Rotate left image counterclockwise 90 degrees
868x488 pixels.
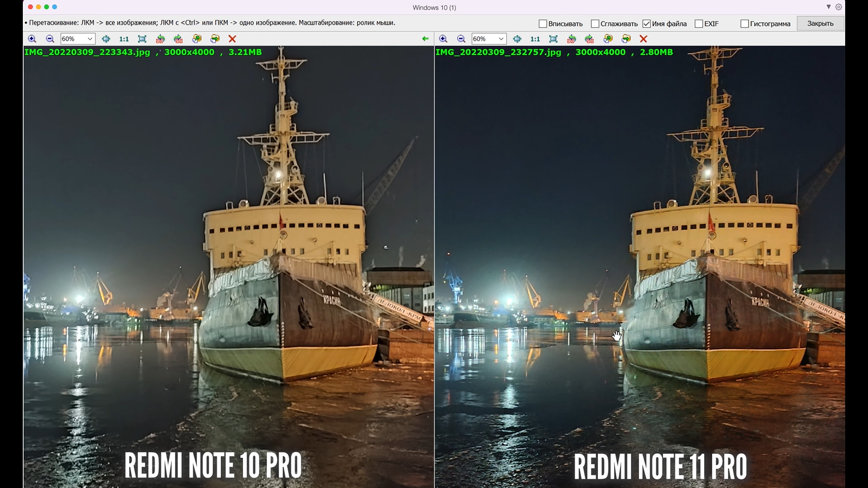[160, 39]
